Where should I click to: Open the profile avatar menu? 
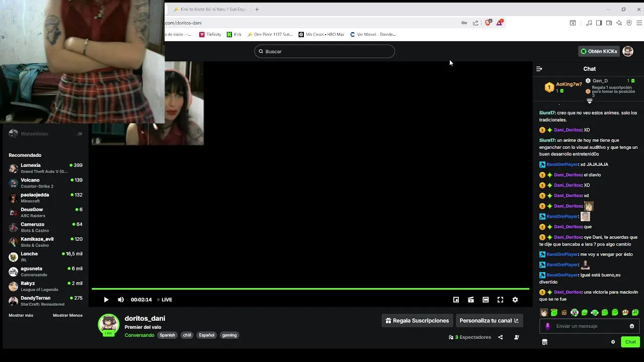[628, 51]
